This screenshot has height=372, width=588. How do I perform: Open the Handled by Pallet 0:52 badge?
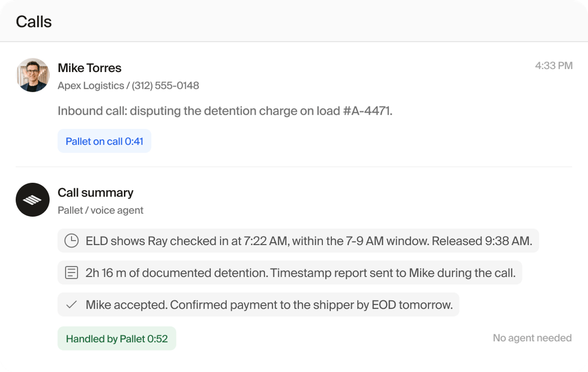[x=117, y=339]
